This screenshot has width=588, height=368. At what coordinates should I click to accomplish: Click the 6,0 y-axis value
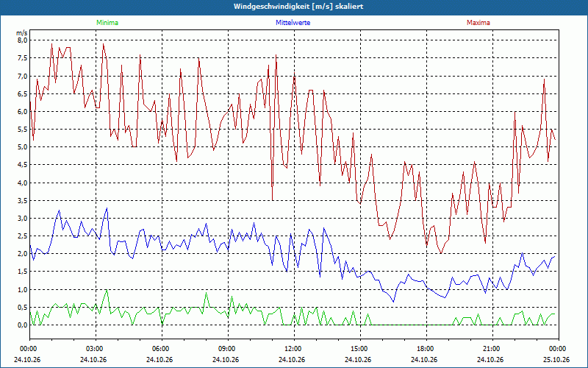23,112
